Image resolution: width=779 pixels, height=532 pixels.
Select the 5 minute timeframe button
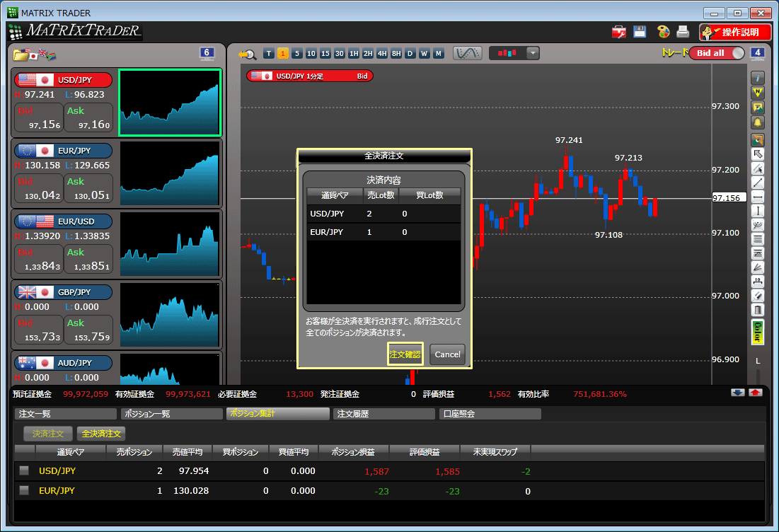tap(297, 53)
